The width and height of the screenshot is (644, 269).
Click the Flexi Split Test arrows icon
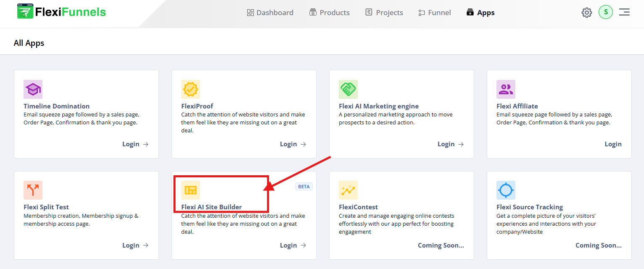pos(33,190)
